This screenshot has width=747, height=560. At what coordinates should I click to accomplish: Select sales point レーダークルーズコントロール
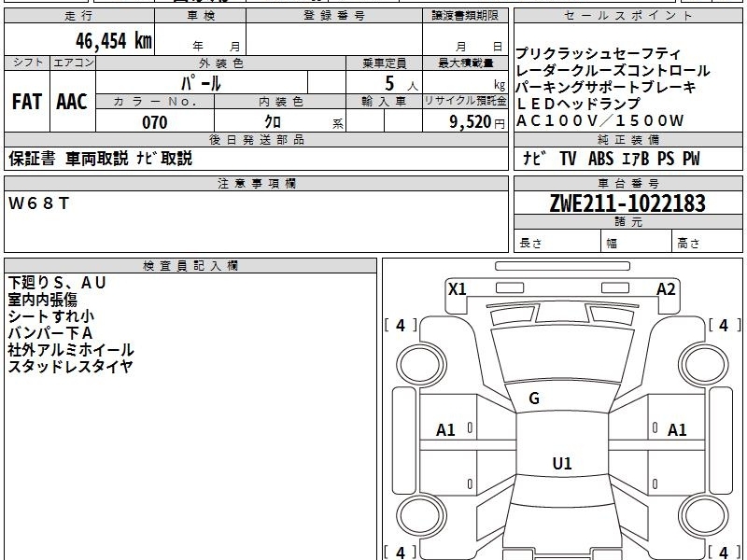[613, 70]
